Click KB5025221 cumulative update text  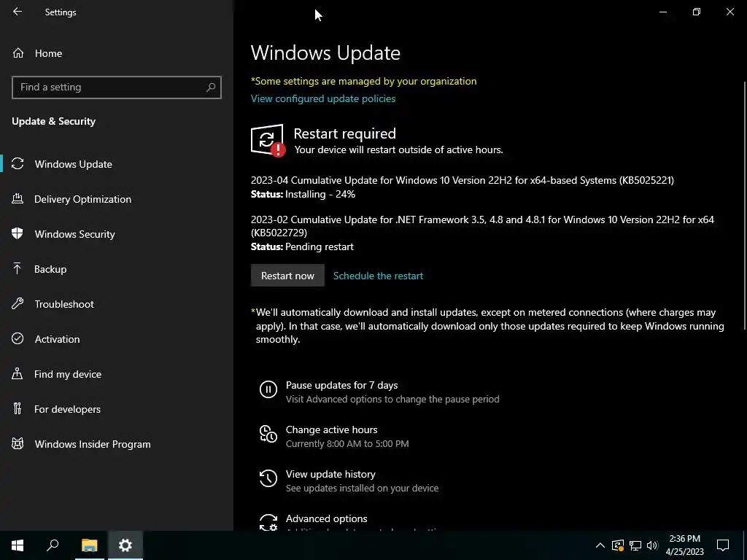click(x=462, y=181)
